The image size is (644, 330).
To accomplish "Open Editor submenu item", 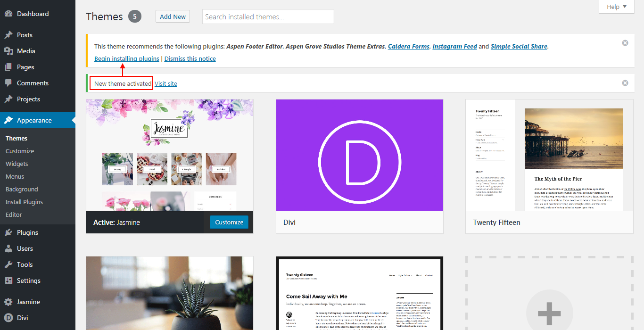I will click(14, 214).
